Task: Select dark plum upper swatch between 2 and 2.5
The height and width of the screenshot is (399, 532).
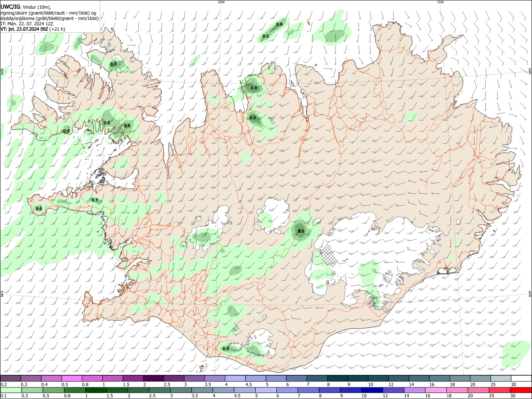Action: pyautogui.click(x=153, y=379)
